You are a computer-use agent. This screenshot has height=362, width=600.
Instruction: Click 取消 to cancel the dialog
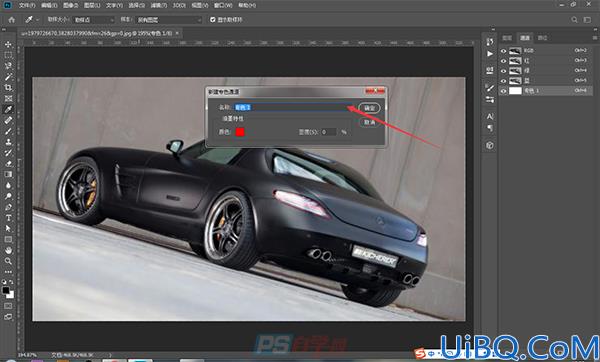click(369, 122)
